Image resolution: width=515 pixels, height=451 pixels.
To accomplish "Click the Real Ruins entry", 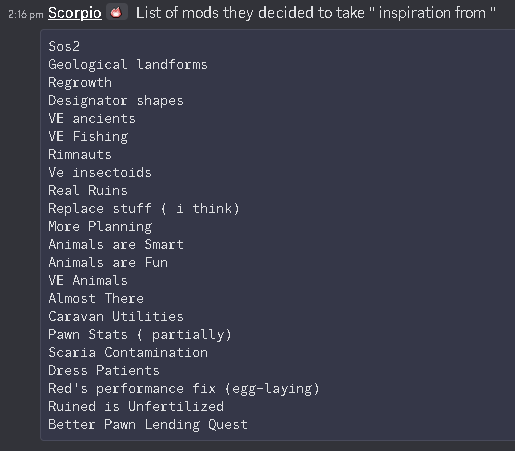I will 88,190.
